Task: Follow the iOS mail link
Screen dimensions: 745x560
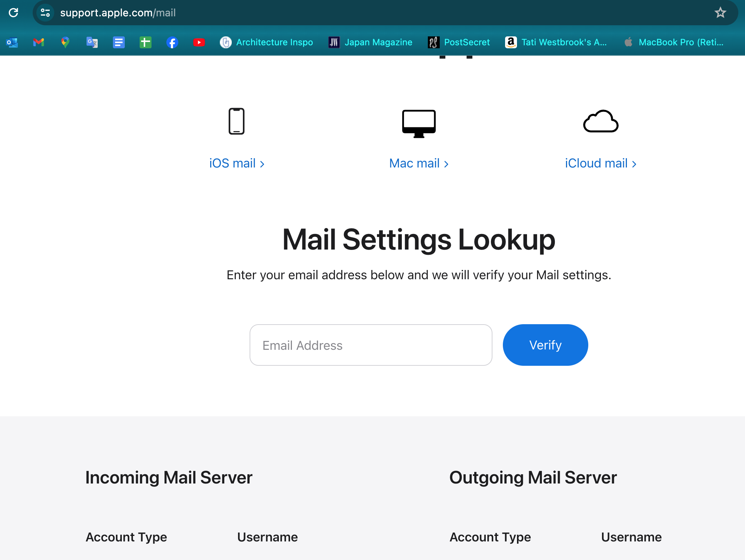Action: pos(237,163)
